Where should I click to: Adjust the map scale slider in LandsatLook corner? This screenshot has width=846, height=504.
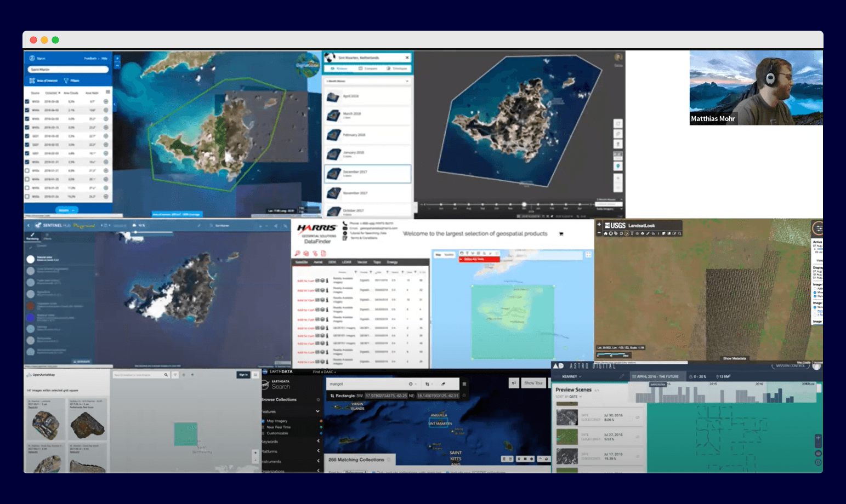click(610, 355)
